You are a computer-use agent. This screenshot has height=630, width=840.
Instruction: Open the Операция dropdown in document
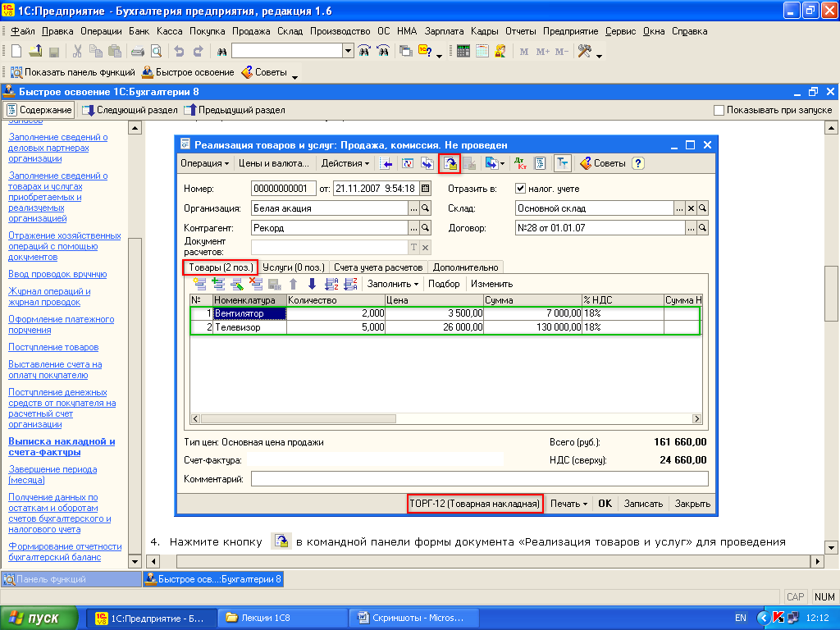pyautogui.click(x=204, y=163)
